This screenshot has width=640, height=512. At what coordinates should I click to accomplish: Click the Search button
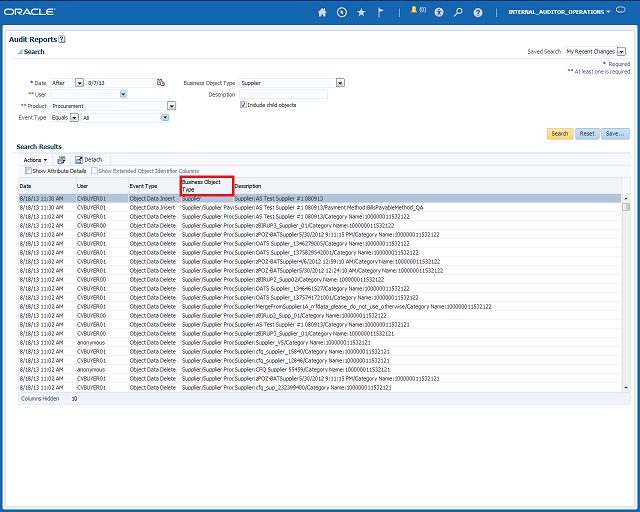(560, 134)
